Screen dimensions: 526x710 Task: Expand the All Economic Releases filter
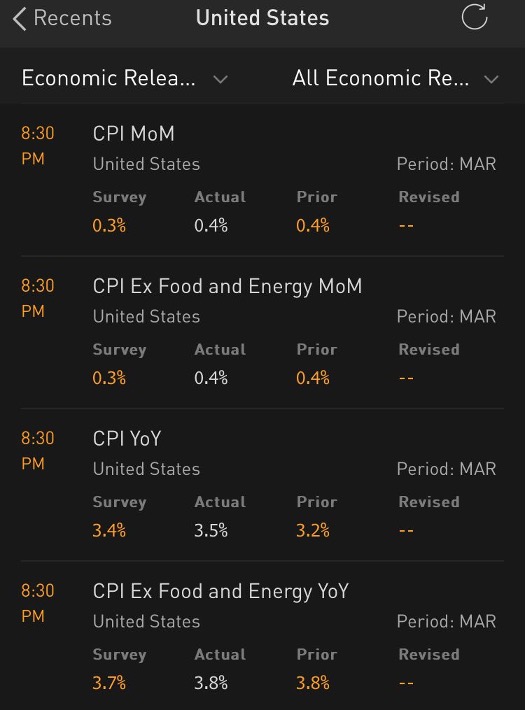click(x=395, y=78)
